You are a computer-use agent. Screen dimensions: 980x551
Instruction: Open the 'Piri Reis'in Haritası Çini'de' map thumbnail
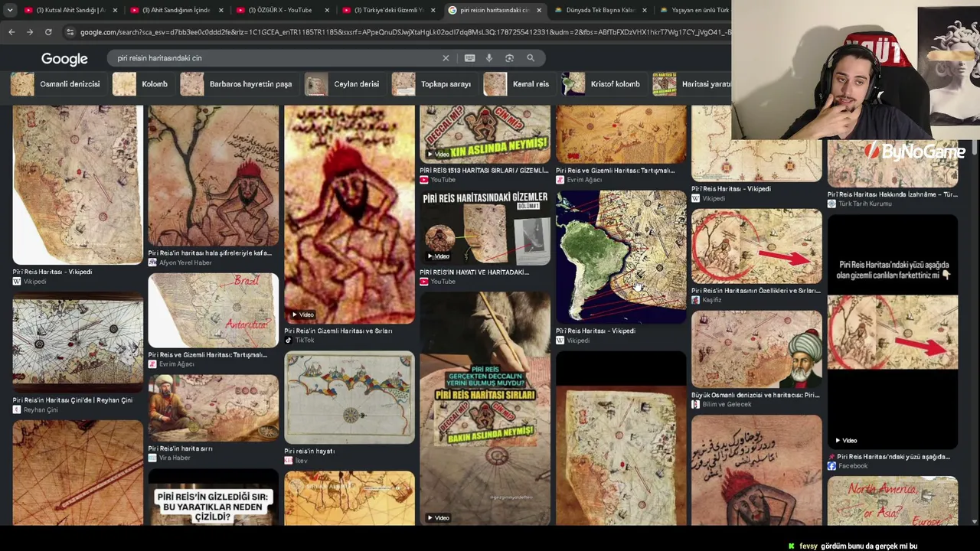coord(77,344)
